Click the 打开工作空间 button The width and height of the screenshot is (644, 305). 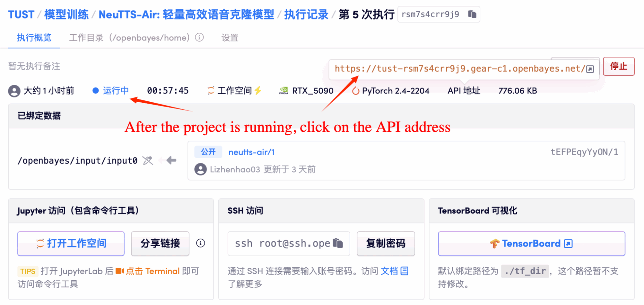point(71,243)
